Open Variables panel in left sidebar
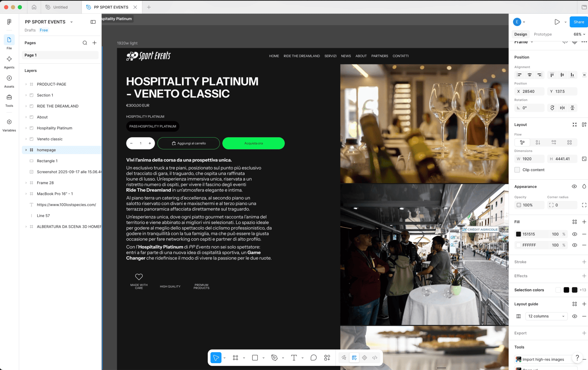This screenshot has width=588, height=370. tap(9, 125)
